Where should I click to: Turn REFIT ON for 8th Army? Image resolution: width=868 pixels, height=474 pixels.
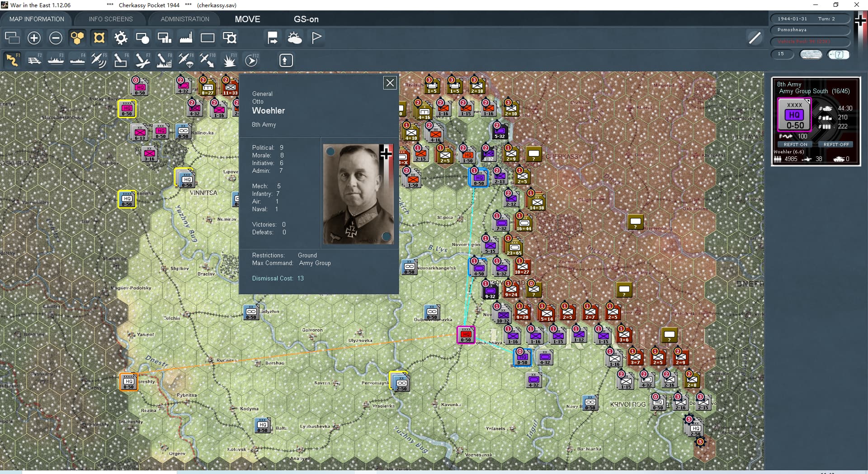[x=795, y=144]
